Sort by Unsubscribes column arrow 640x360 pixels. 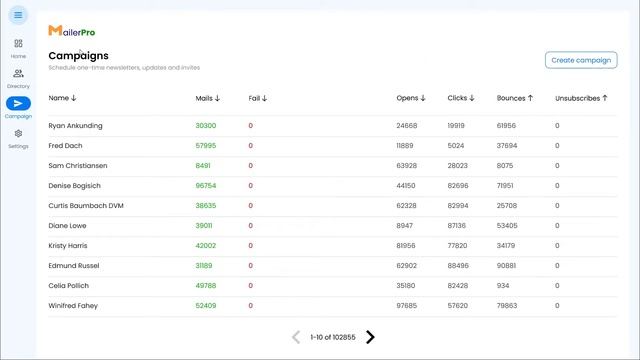605,98
